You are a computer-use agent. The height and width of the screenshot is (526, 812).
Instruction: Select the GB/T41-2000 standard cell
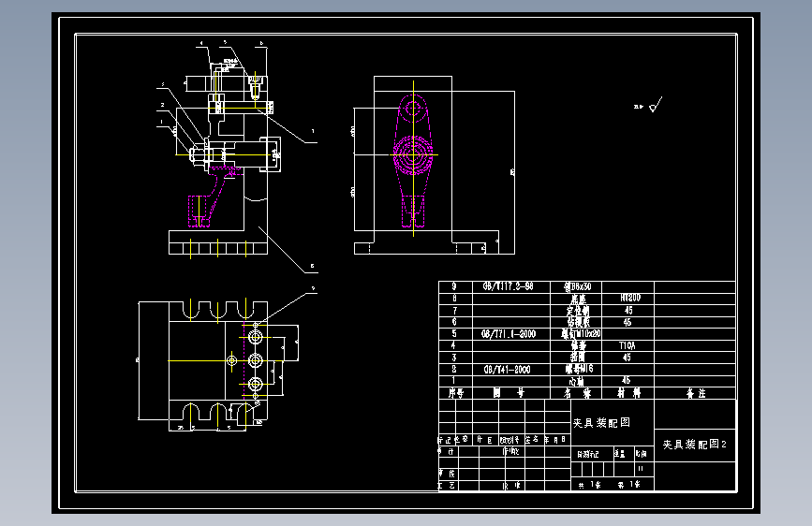tap(507, 370)
